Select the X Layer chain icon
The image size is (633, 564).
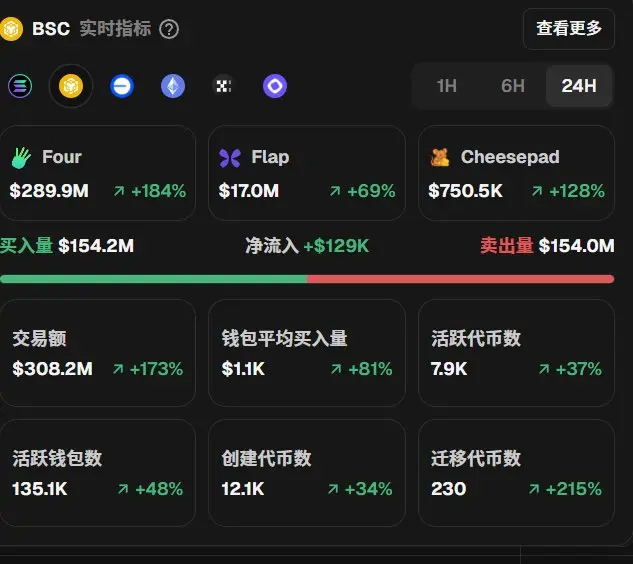pos(224,86)
